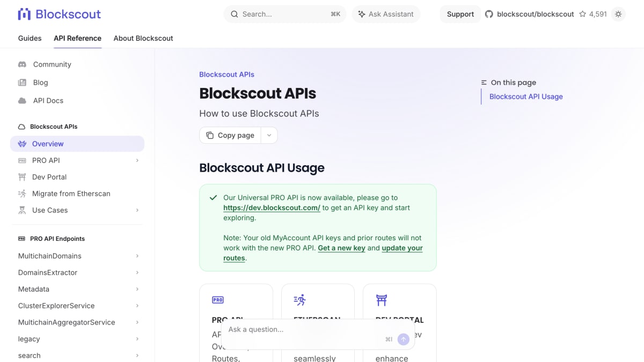Click the send arrow button in the question box
Screen dimensions: 644x362
coord(404,339)
